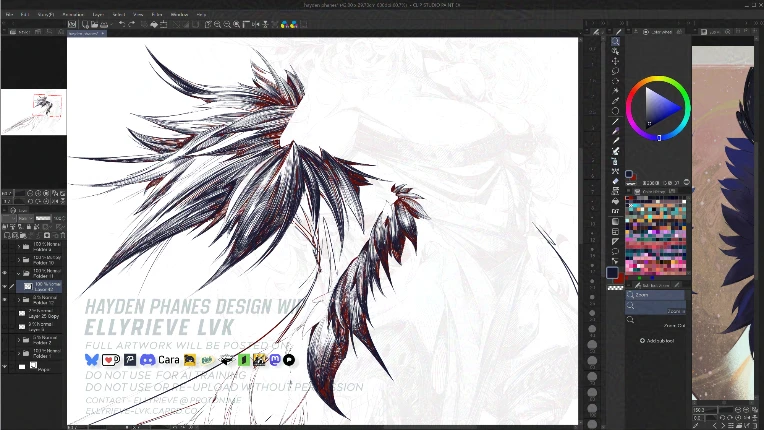Open the Normal blending mode dropdown
This screenshot has width=764, height=430.
click(x=25, y=218)
